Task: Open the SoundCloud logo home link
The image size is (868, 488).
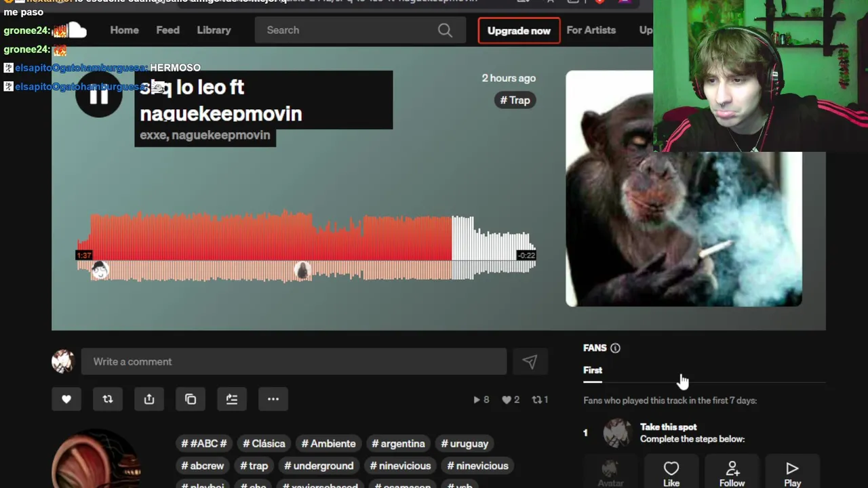Action: [73, 30]
